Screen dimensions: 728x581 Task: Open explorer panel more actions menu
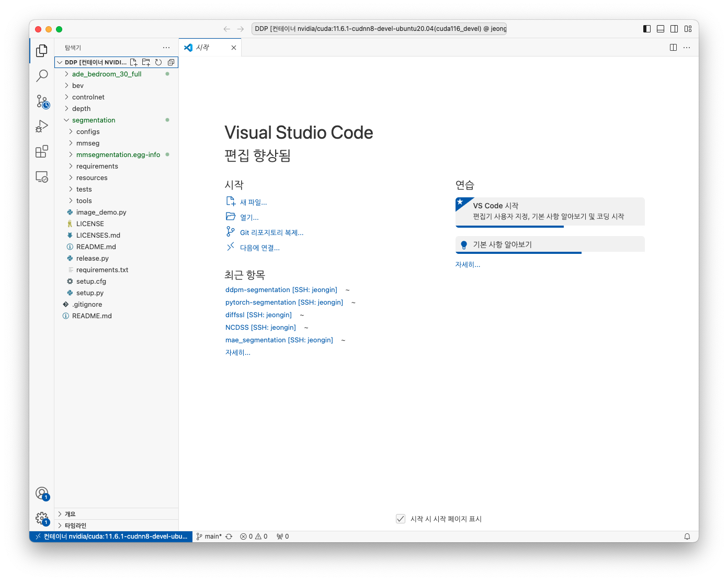(166, 48)
